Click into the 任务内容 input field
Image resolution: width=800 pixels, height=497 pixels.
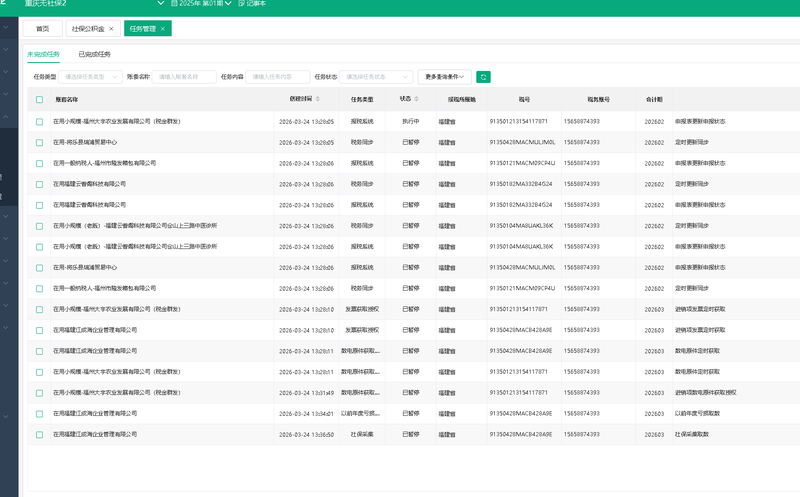[x=278, y=77]
